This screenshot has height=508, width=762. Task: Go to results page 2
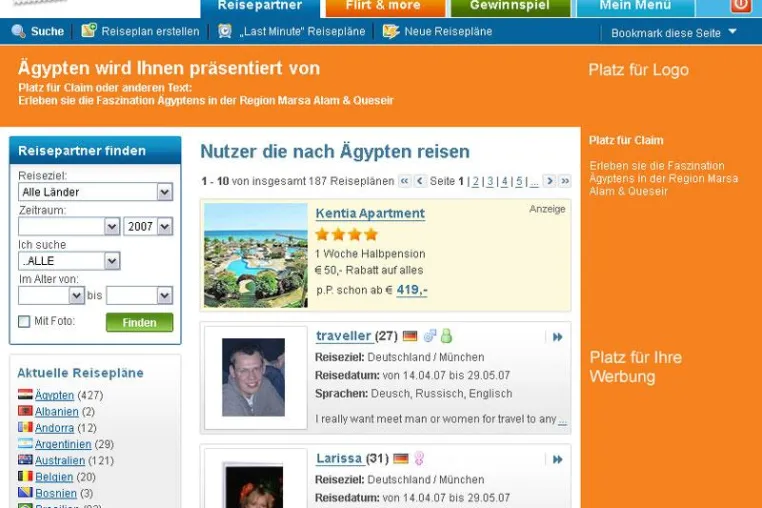(x=476, y=181)
